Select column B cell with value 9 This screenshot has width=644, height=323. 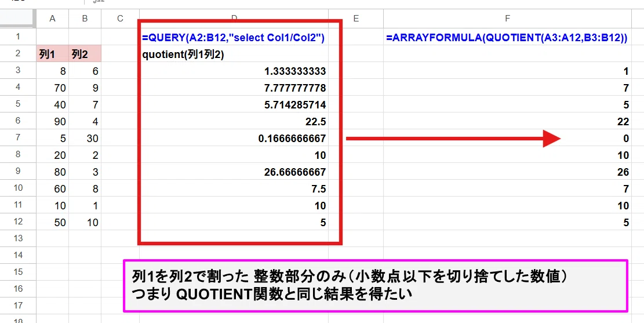click(x=85, y=87)
